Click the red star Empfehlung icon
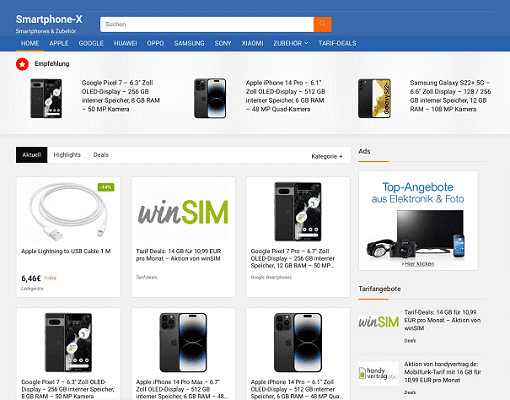Image resolution: width=510 pixels, height=400 pixels. pos(22,64)
